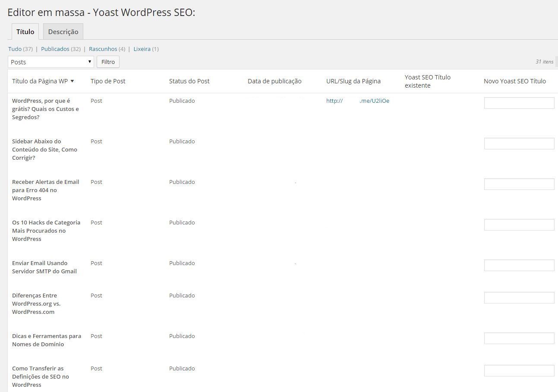558x392 pixels.
Task: Select title 'Dicas e Ferramentas para Nomes de Domínio'
Action: 47,340
